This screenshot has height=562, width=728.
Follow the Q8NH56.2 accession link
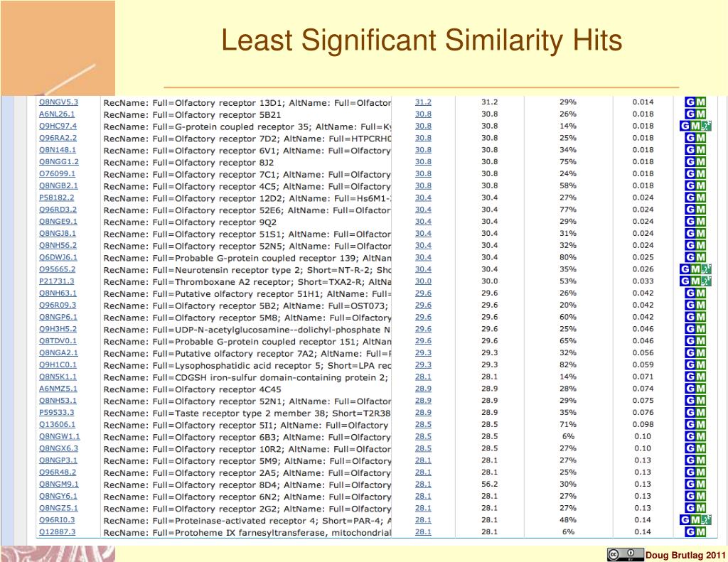pyautogui.click(x=58, y=246)
